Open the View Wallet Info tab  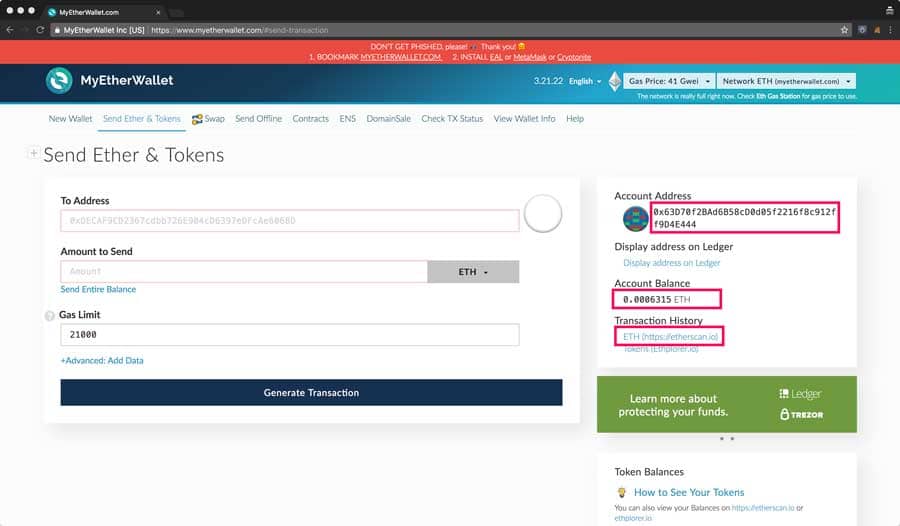525,119
